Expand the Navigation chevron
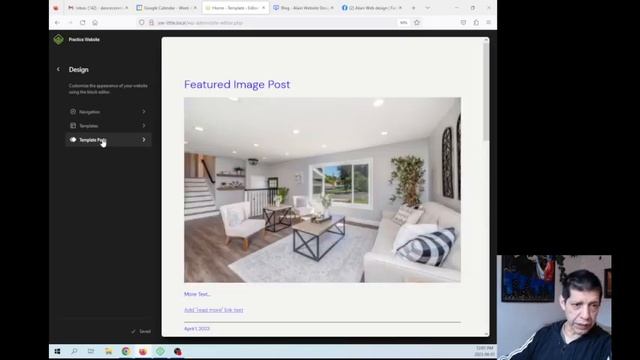The height and width of the screenshot is (360, 640). 144,111
